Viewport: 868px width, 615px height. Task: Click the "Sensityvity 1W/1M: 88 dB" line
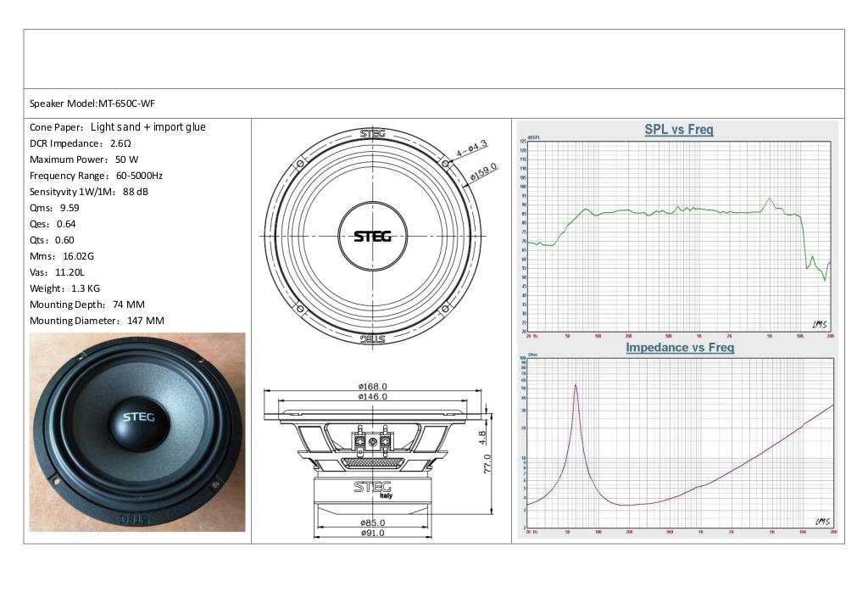pyautogui.click(x=88, y=192)
